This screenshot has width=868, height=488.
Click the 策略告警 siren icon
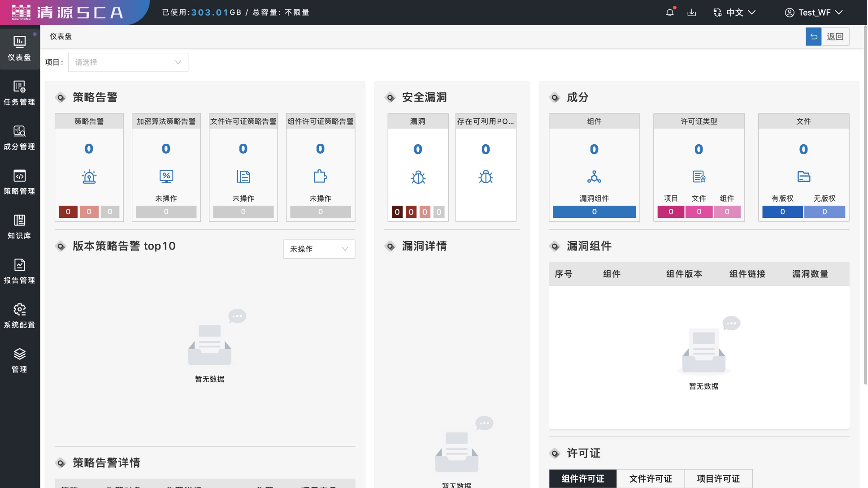[89, 177]
